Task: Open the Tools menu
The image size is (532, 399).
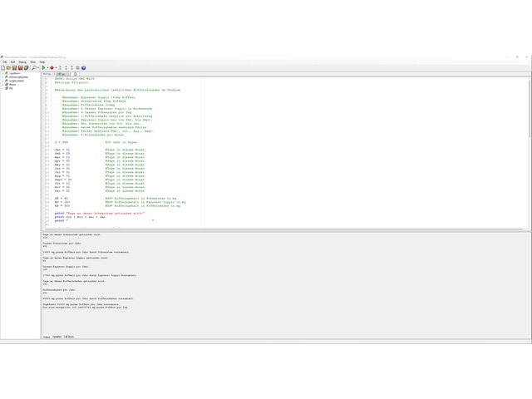Action: tap(33, 62)
